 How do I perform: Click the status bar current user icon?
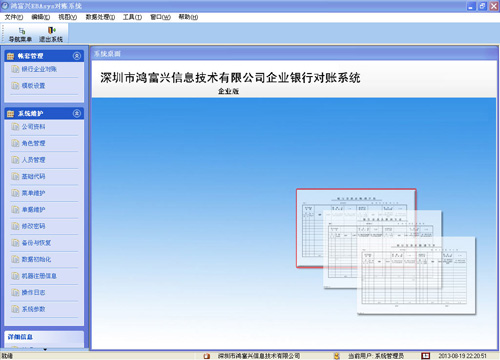coord(337,356)
